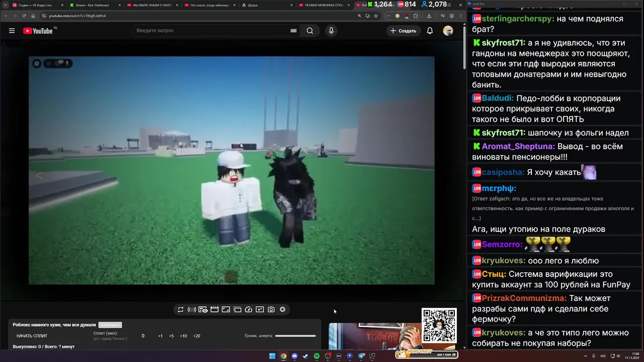Click the Baldudi username in chat

(x=498, y=99)
